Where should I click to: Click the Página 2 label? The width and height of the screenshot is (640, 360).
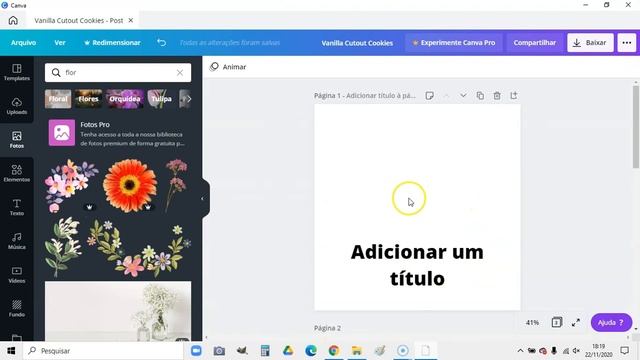click(327, 328)
